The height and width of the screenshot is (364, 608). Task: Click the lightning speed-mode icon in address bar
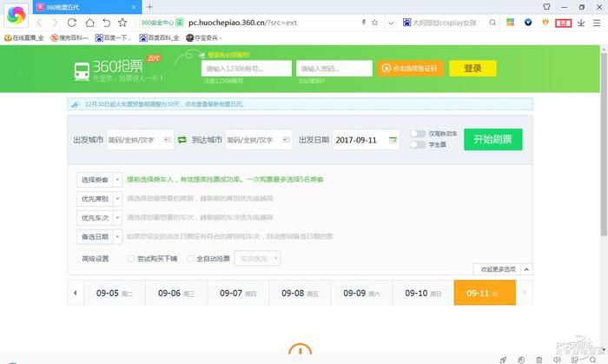click(x=364, y=23)
